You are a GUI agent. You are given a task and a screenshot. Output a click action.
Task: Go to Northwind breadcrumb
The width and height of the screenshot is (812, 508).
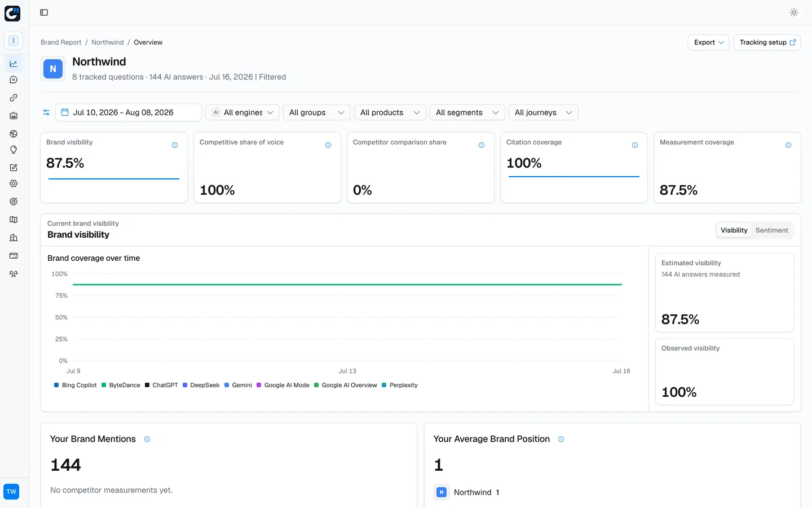(108, 42)
